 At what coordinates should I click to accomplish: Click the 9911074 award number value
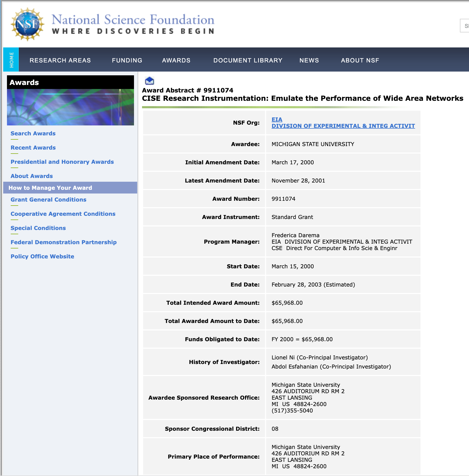283,199
